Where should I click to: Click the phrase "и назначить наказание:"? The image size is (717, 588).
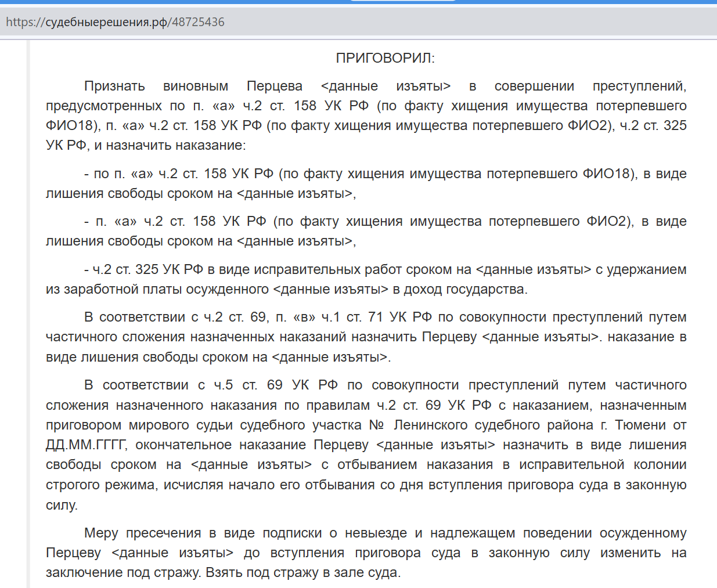click(x=170, y=146)
